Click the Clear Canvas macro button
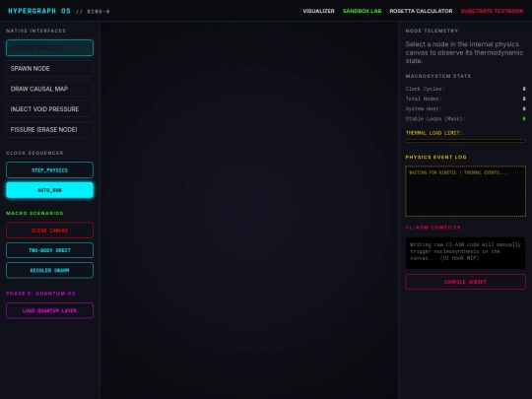This screenshot has height=399, width=532. [49, 231]
